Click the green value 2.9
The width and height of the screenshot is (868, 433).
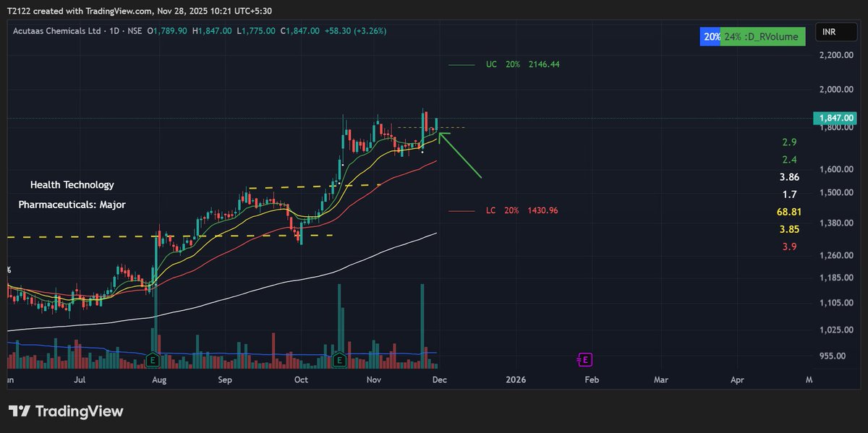[x=790, y=142]
